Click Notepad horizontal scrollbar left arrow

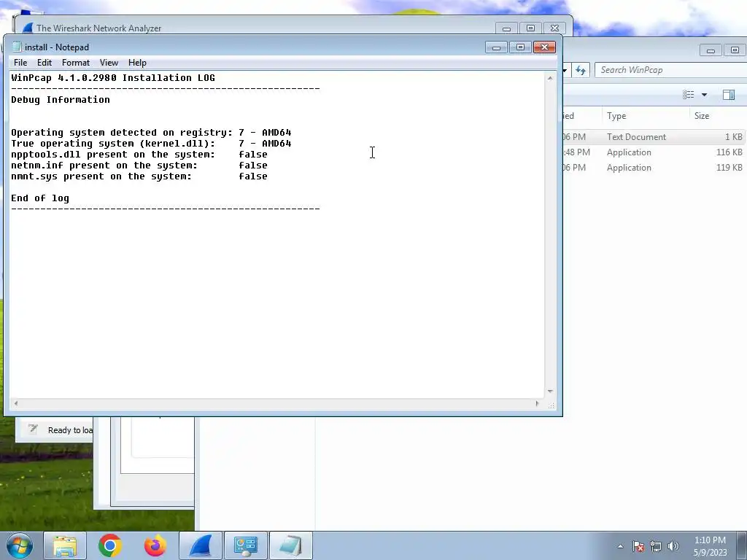(x=16, y=404)
